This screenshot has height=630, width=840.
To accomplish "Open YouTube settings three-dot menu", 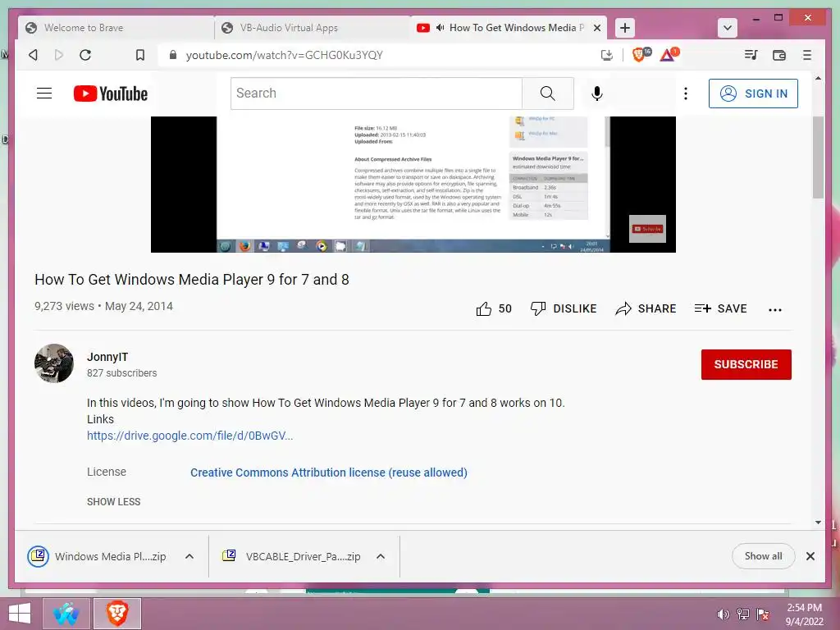I will click(x=686, y=94).
